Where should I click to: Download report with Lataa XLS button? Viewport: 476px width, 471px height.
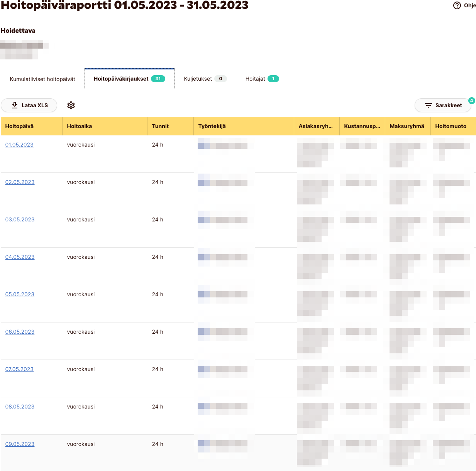point(29,105)
